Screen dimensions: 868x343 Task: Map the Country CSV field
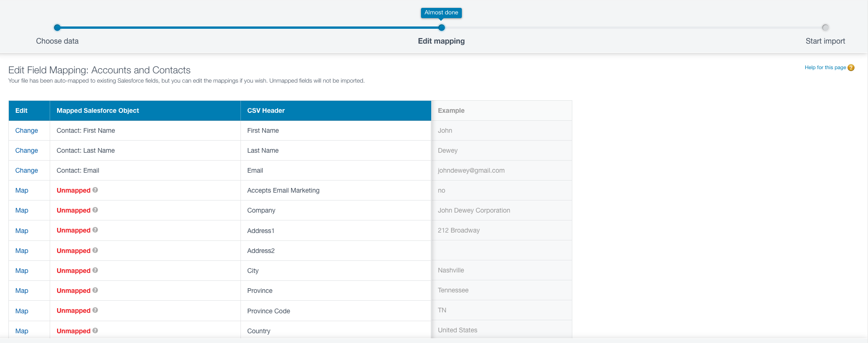pos(22,331)
